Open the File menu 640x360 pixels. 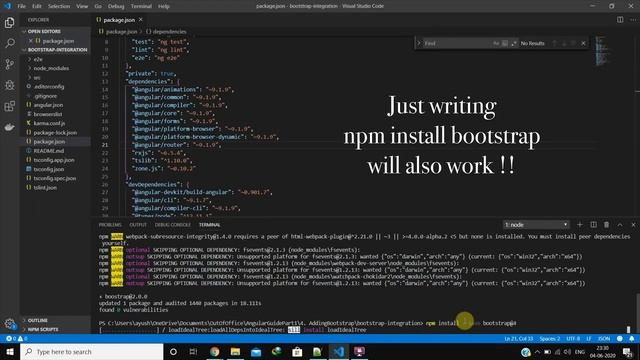tap(22, 6)
